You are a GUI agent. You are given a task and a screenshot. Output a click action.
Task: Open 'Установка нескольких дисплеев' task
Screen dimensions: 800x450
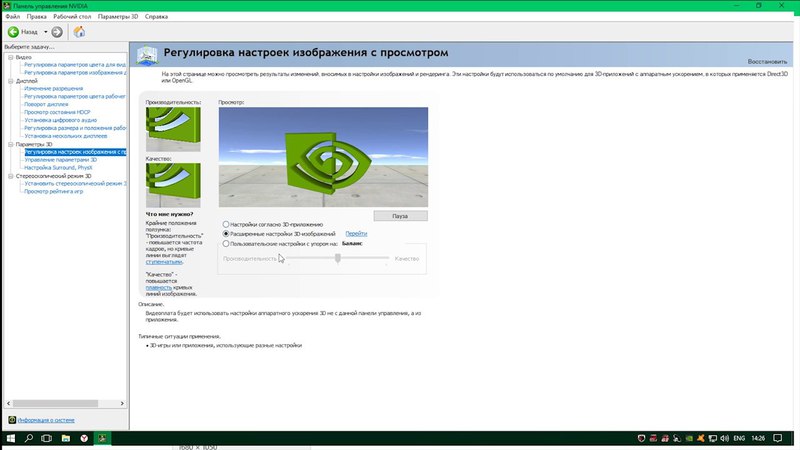[x=66, y=136]
